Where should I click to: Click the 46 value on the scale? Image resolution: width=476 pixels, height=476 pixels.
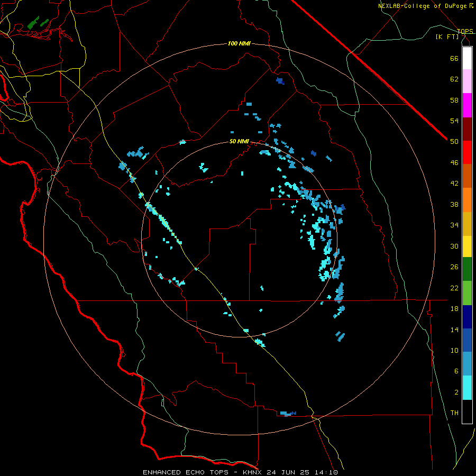coord(454,163)
